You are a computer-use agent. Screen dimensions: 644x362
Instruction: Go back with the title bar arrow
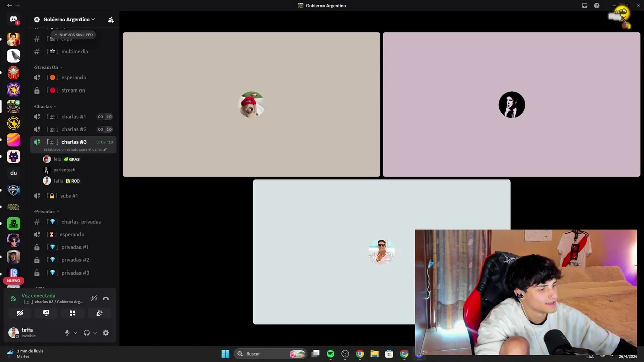pyautogui.click(x=9, y=6)
